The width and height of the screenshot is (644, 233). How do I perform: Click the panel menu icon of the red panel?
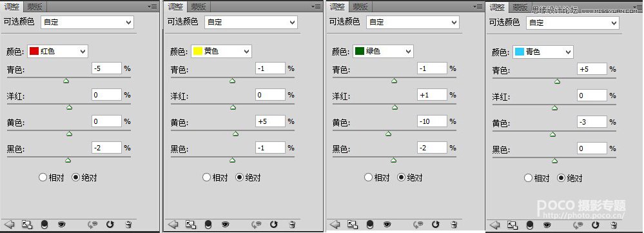point(152,7)
